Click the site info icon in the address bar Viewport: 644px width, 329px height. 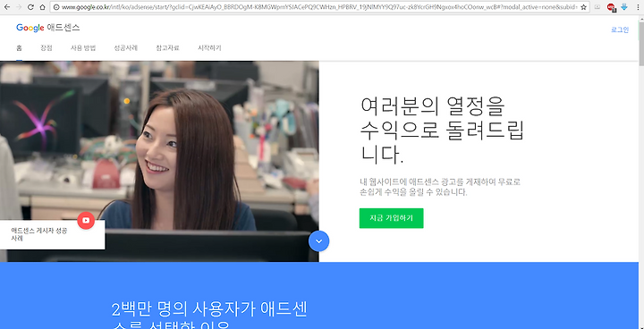[x=56, y=7]
